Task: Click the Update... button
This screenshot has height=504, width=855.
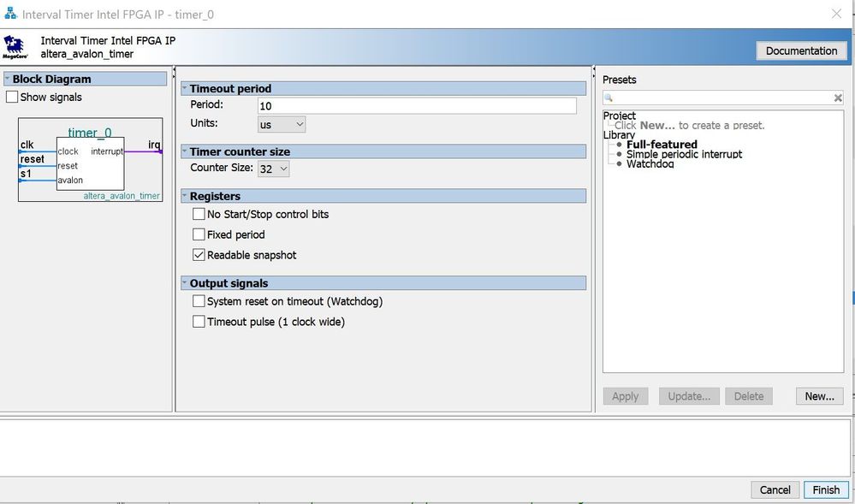Action: (689, 396)
